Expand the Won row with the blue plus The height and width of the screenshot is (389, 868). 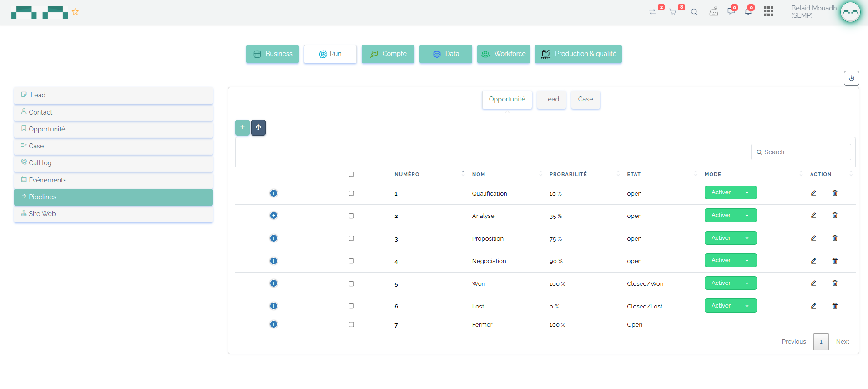[273, 283]
